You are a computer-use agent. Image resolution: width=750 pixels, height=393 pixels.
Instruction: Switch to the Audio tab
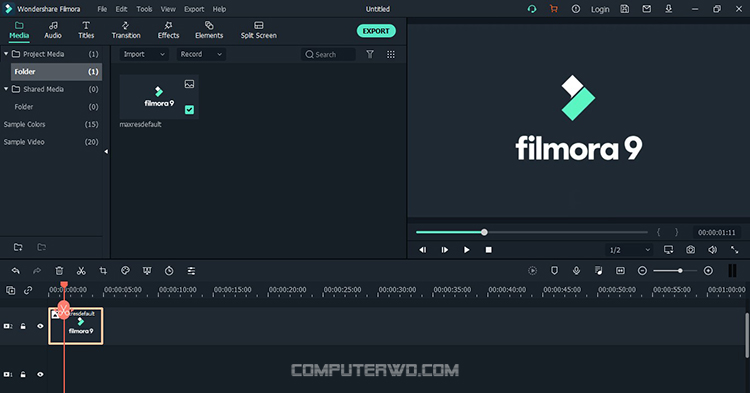[53, 30]
